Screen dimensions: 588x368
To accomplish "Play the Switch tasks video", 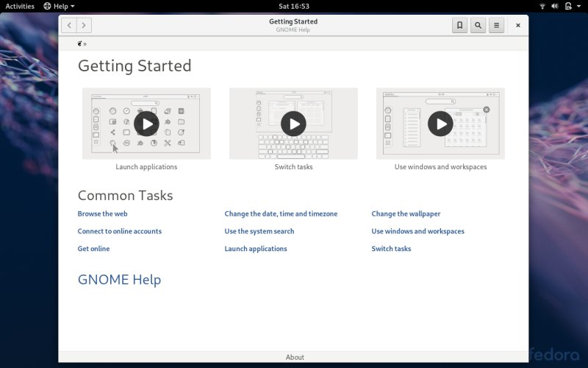I will pyautogui.click(x=293, y=124).
